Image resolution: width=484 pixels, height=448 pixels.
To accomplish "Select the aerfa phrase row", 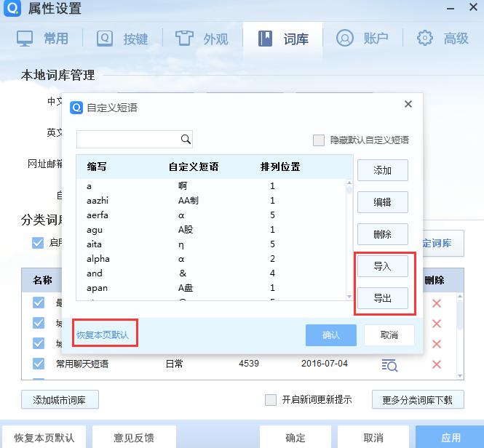I will [x=212, y=215].
